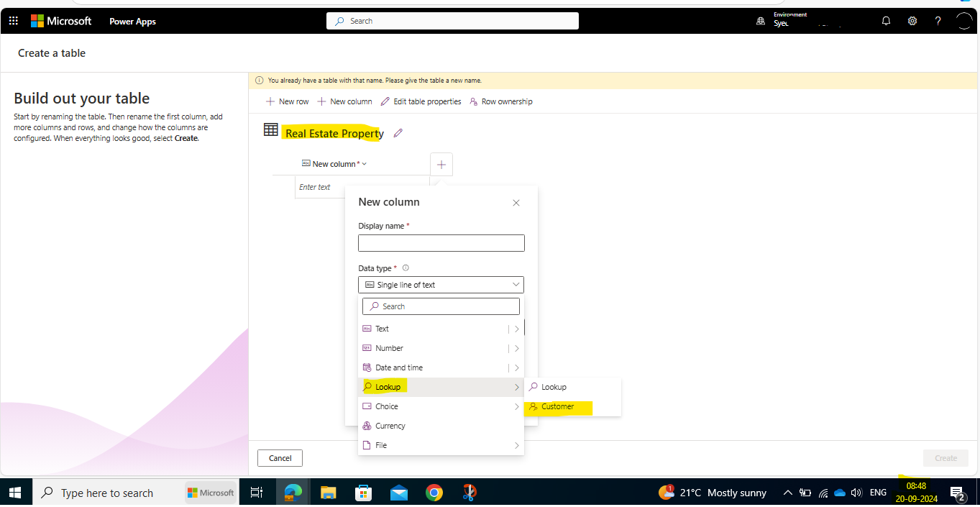Open File Explorer from the taskbar
The height and width of the screenshot is (507, 980).
[x=328, y=493]
